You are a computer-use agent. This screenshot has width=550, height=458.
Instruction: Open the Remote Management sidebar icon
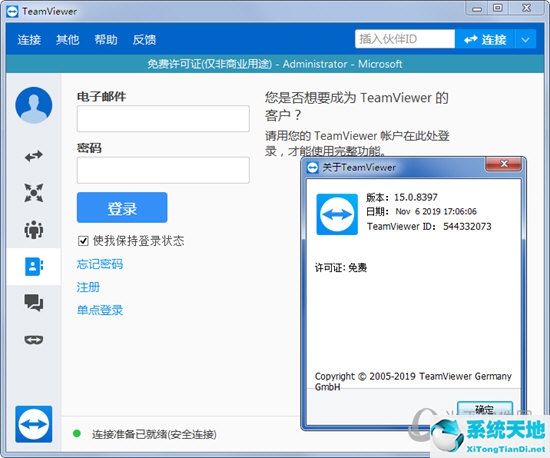(34, 193)
